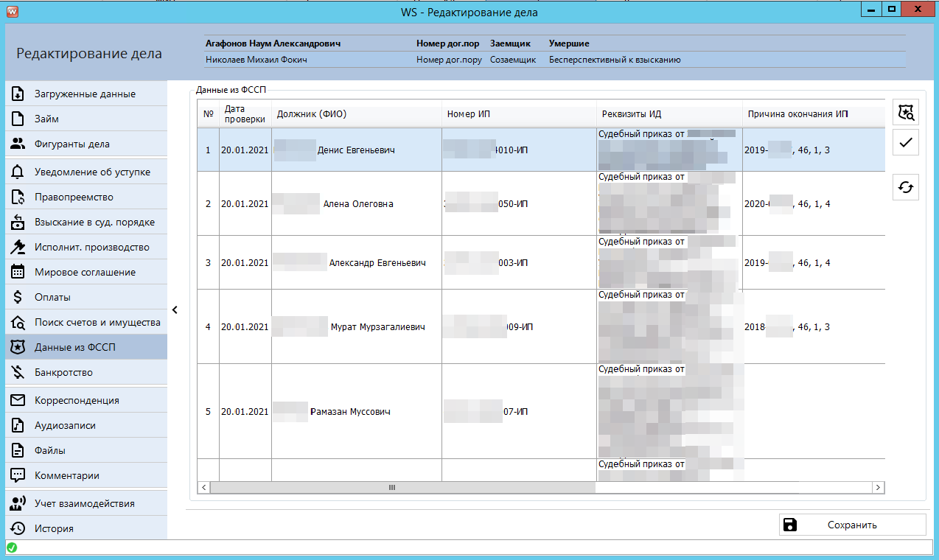Open the Банкротство section
This screenshot has height=560, width=939.
pyautogui.click(x=85, y=372)
